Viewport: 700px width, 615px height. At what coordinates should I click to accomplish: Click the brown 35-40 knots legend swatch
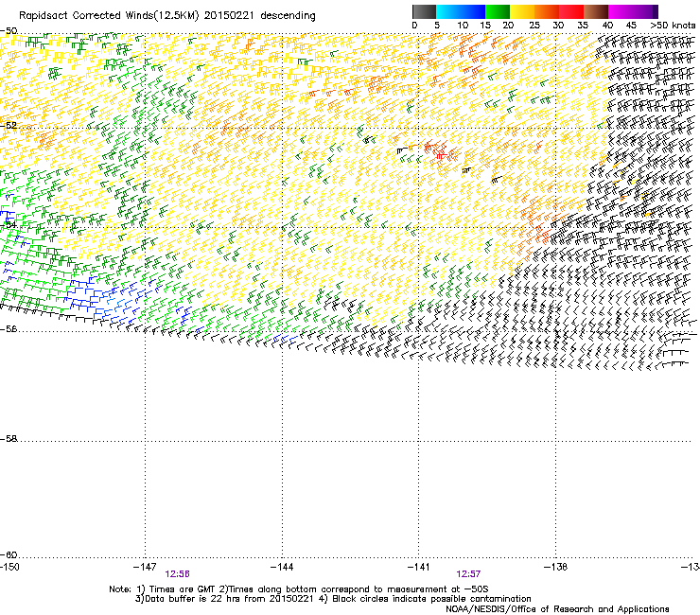click(596, 11)
